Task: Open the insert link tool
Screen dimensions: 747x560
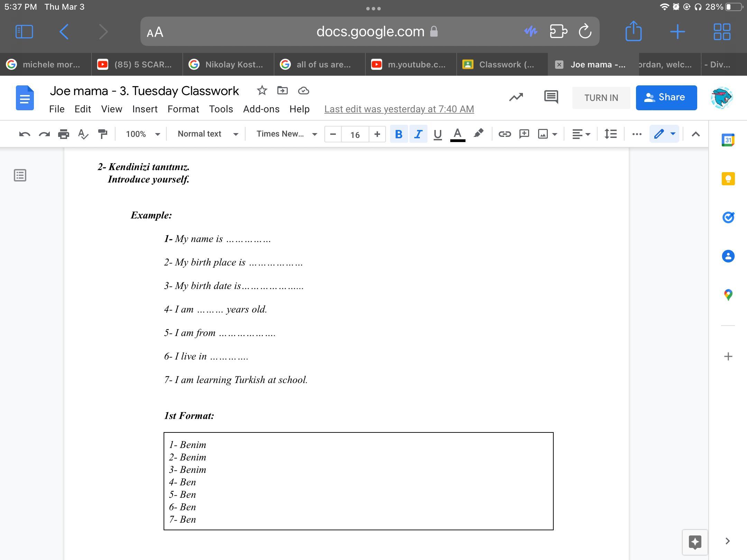Action: (505, 134)
